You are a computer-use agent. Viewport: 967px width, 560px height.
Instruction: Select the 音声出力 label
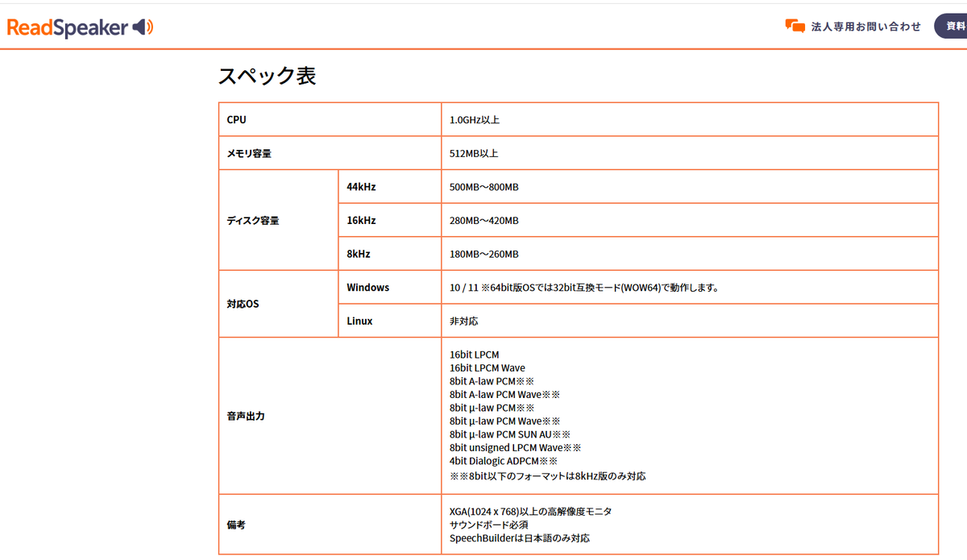pos(245,417)
